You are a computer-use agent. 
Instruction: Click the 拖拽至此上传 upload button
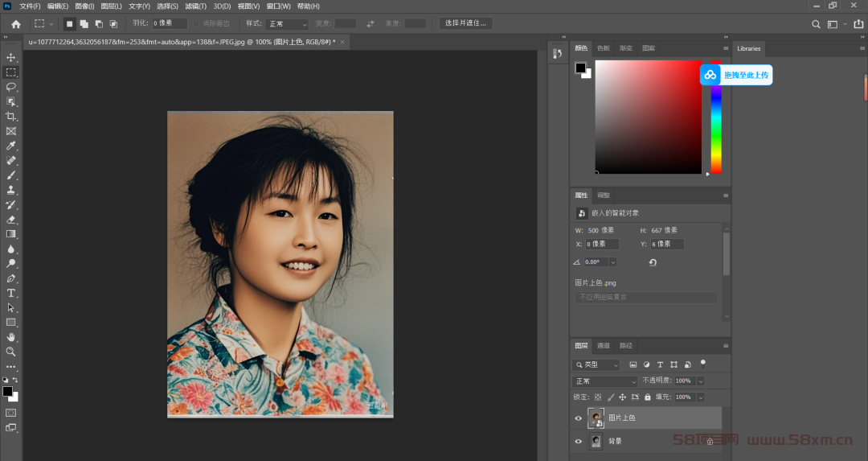coord(736,75)
